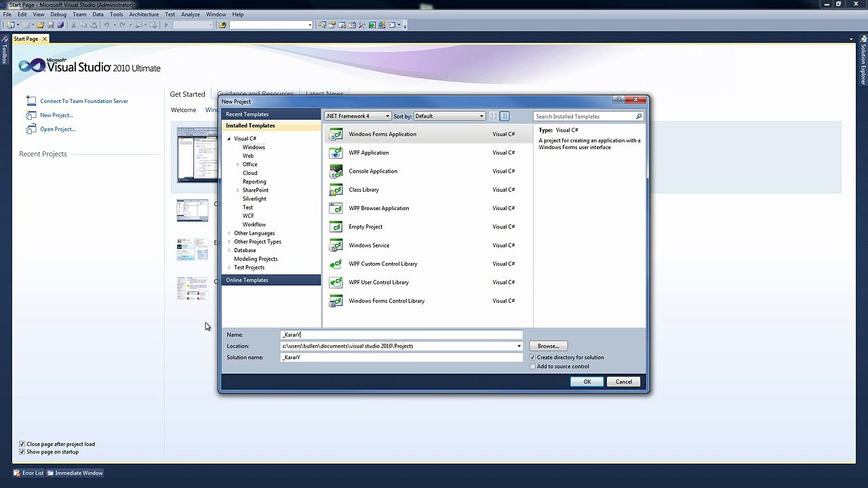Expand the Test Projects tree node

pos(229,268)
